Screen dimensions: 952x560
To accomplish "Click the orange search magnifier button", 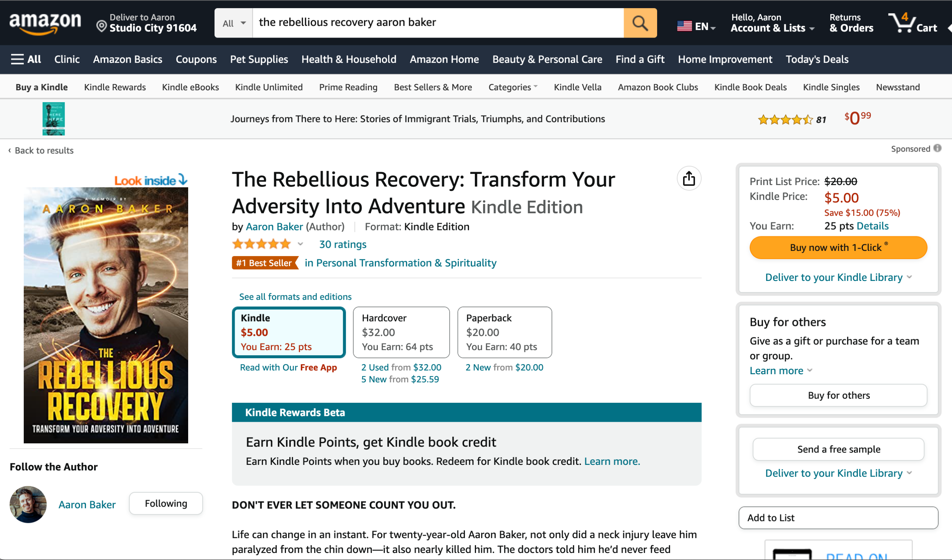I will coord(640,23).
